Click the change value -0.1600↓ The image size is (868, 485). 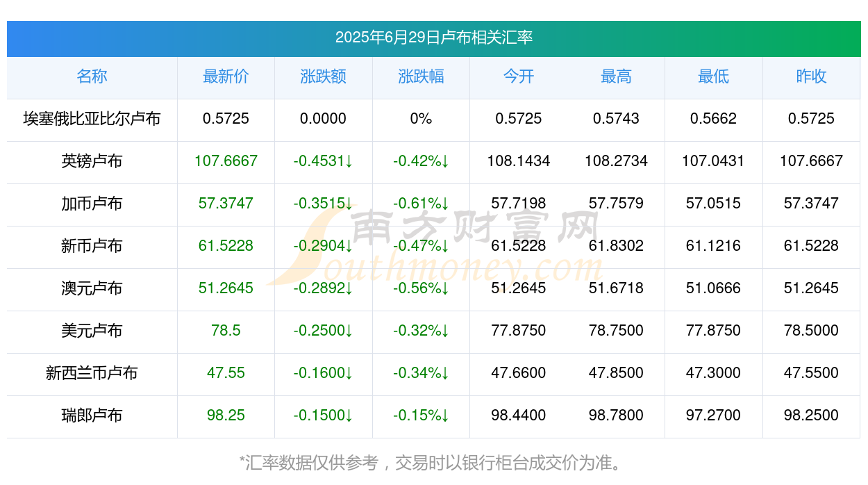[x=324, y=373]
